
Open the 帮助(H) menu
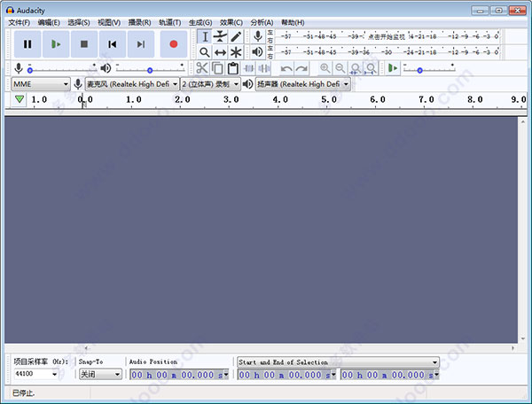click(x=293, y=23)
